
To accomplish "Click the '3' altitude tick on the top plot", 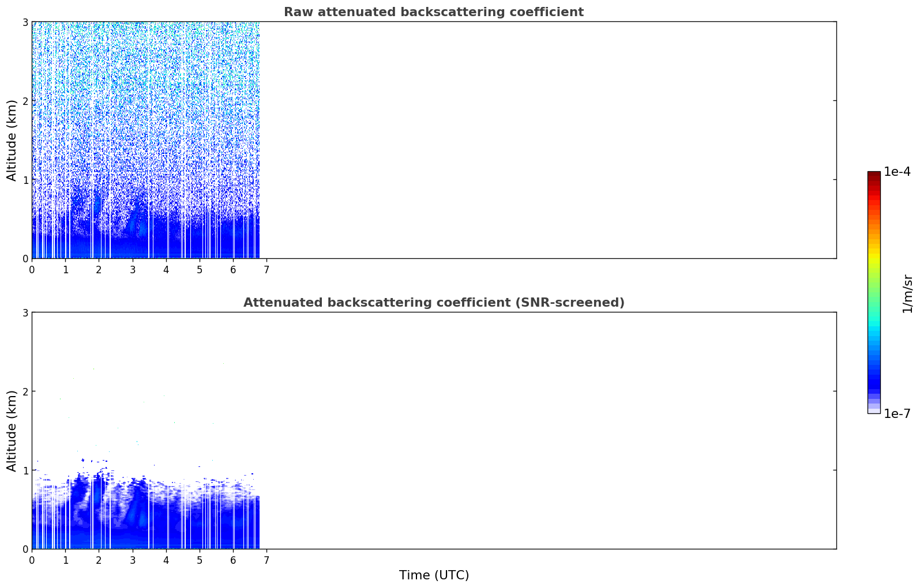I will pos(25,22).
